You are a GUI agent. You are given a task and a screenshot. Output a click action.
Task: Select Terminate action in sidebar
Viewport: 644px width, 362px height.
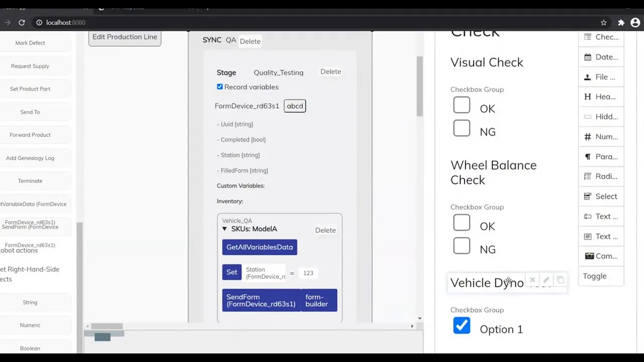coord(30,181)
